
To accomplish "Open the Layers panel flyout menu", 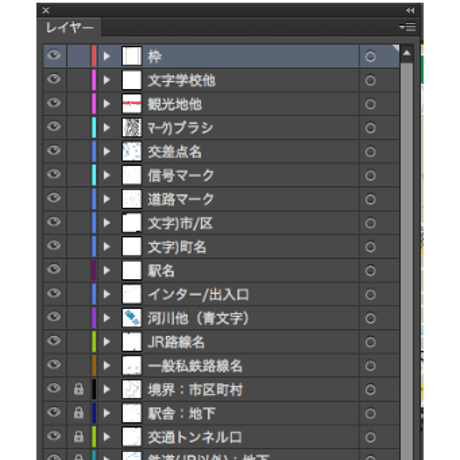I will [x=407, y=27].
